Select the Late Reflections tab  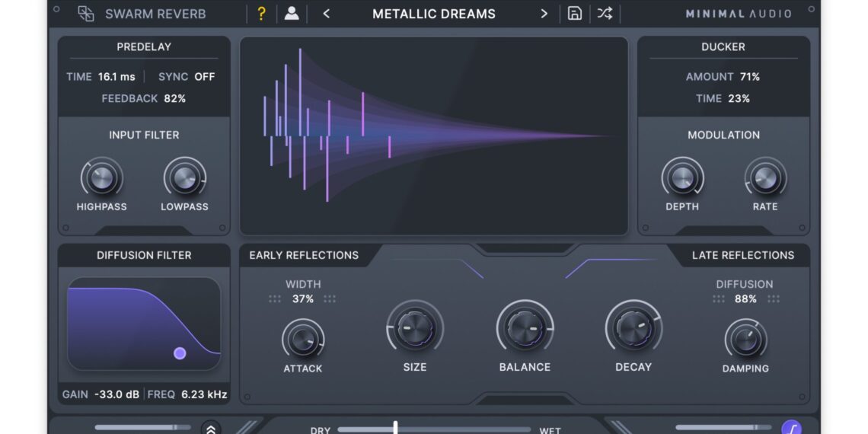pyautogui.click(x=742, y=255)
